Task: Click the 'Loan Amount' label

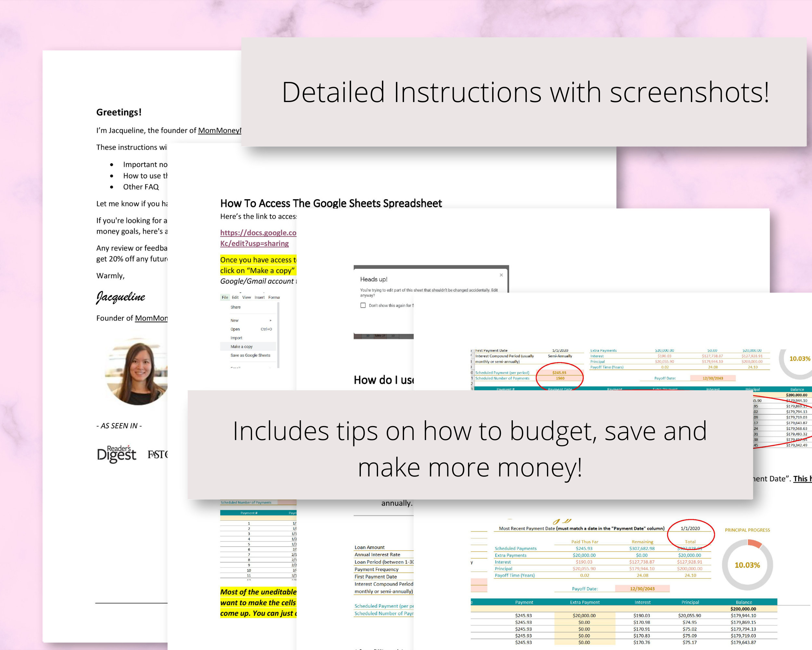Action: (x=370, y=548)
